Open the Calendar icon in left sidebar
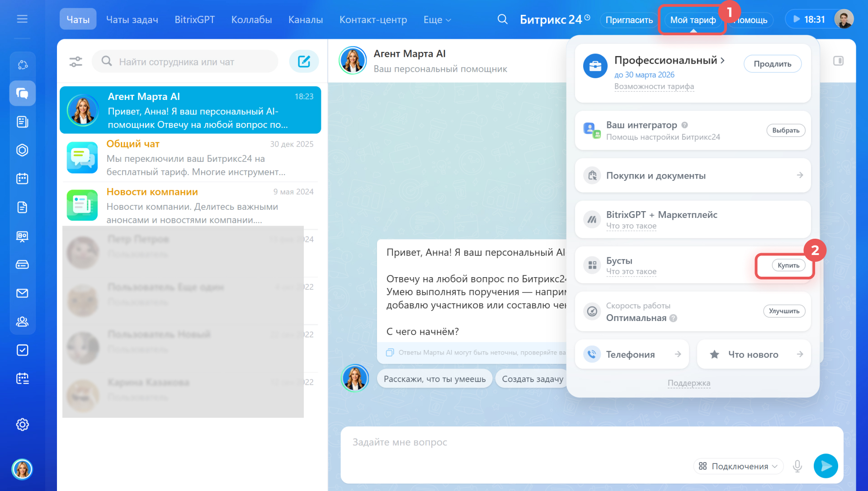The height and width of the screenshot is (491, 868). click(22, 179)
